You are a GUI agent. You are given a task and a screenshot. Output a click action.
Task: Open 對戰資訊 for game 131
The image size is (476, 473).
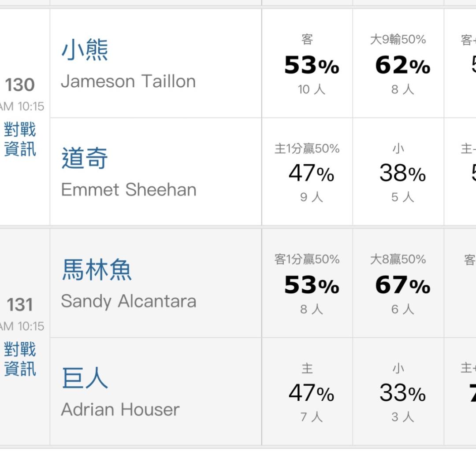click(x=20, y=359)
